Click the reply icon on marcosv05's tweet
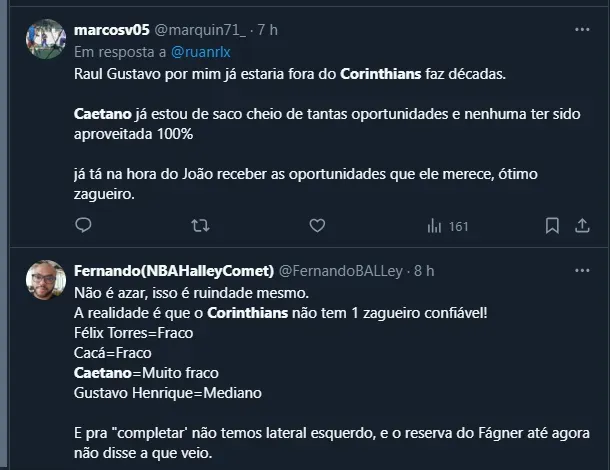610x470 pixels. tap(83, 226)
